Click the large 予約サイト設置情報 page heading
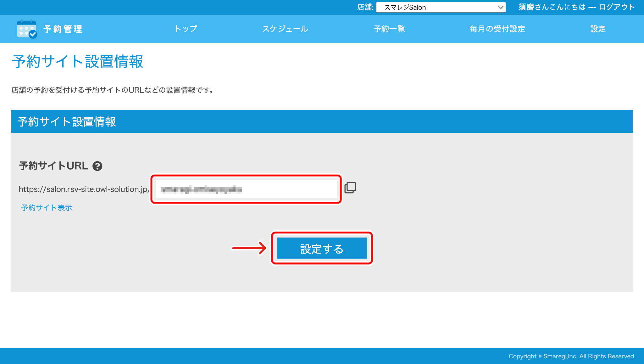Viewport: 644px width, 364px height. coord(77,61)
